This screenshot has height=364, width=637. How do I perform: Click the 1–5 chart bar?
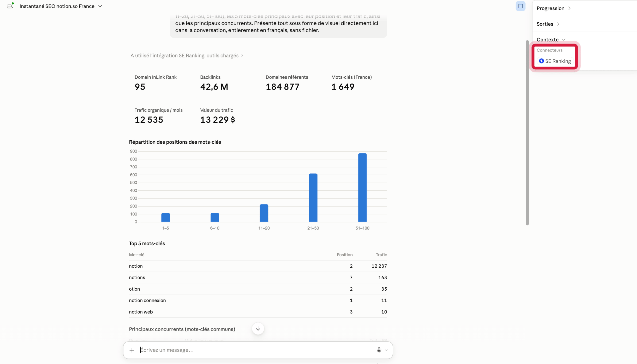165,217
